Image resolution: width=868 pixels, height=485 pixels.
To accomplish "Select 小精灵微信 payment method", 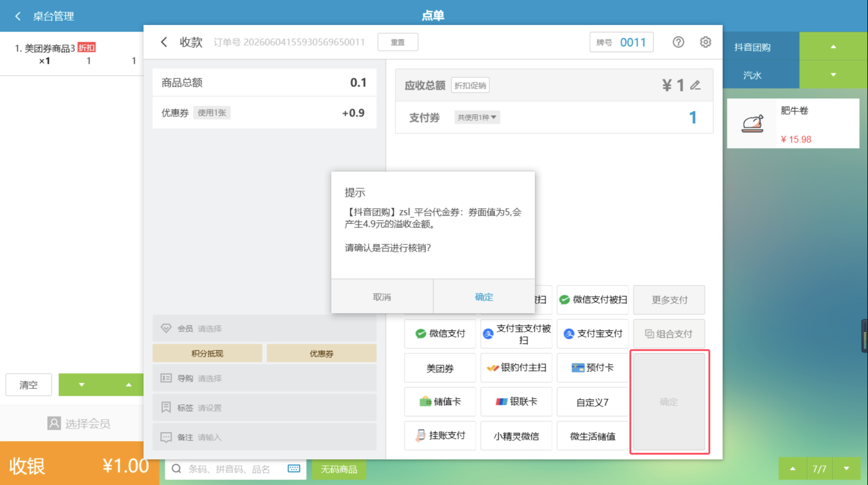I will 516,435.
